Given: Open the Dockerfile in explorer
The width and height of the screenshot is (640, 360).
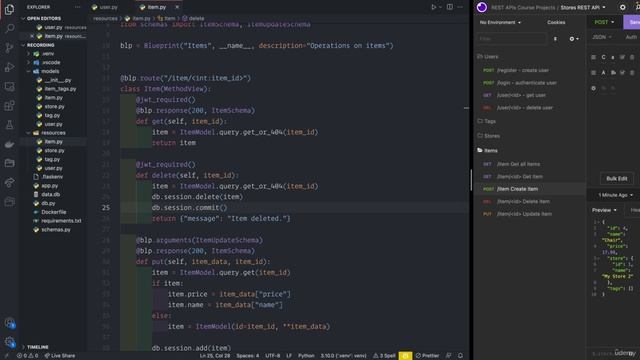Looking at the screenshot, I should (53, 212).
